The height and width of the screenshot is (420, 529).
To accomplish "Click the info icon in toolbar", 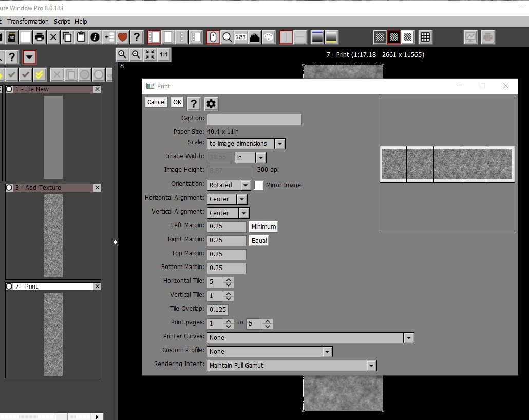I will pyautogui.click(x=95, y=37).
